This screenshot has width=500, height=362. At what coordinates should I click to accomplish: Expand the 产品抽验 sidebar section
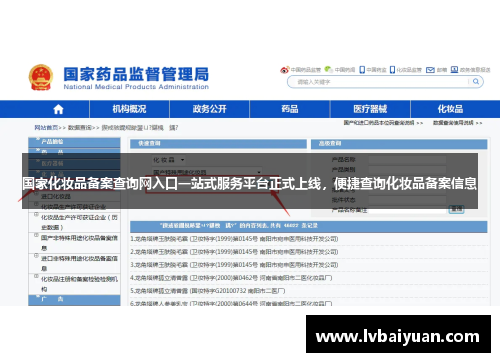(74, 142)
